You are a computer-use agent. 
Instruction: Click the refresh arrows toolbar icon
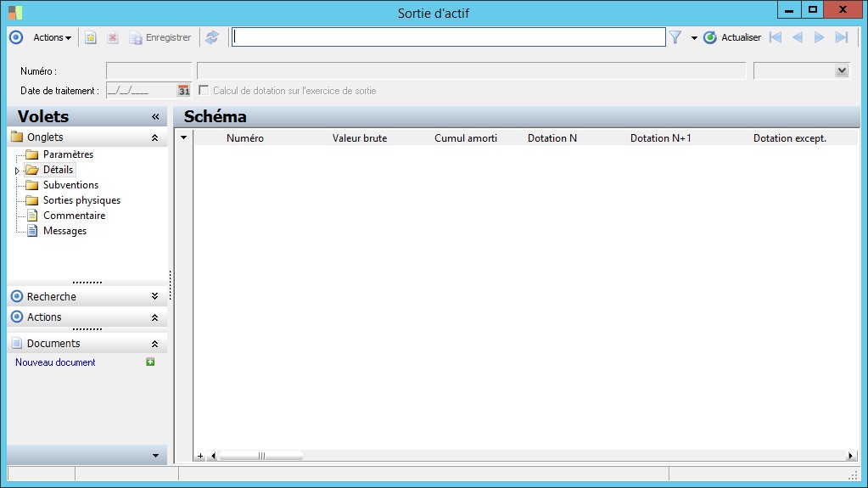click(x=212, y=37)
